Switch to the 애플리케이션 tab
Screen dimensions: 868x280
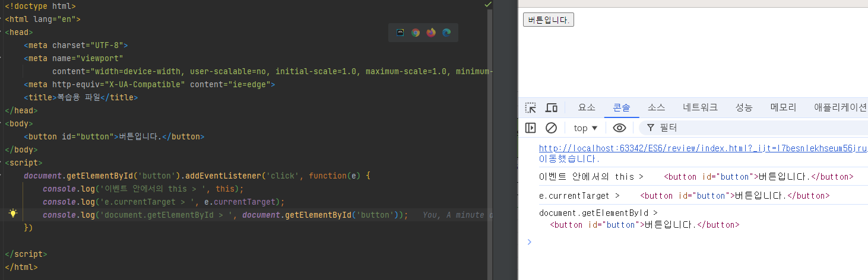pos(841,107)
